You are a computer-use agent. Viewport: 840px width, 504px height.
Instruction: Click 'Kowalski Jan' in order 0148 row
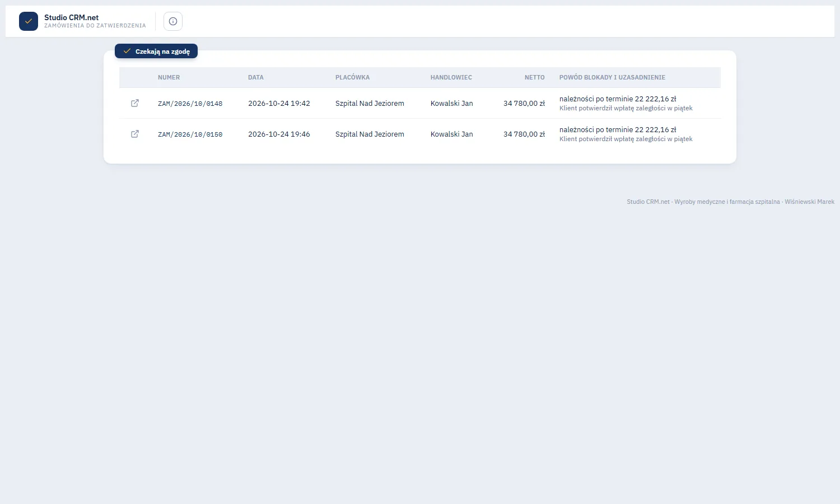coord(452,104)
